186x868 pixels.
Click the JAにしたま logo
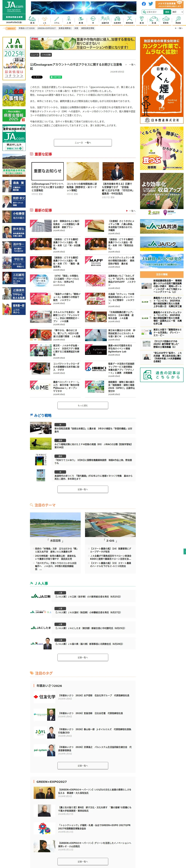point(41,627)
